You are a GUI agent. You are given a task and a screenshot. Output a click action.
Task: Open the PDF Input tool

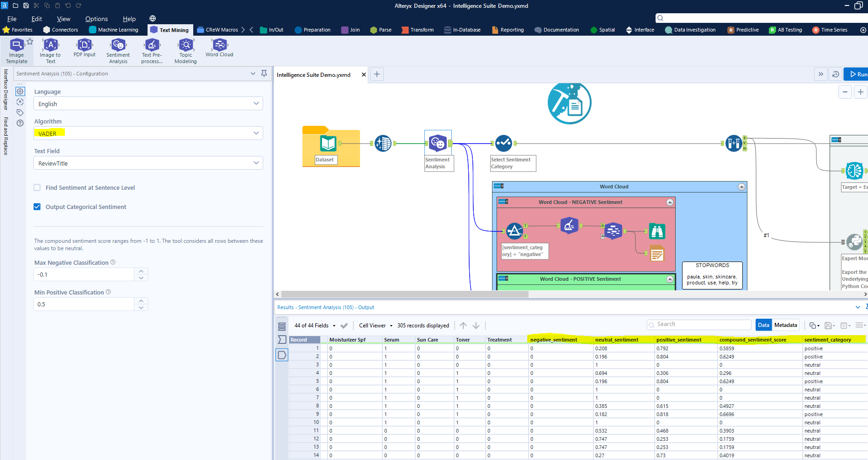tap(84, 48)
